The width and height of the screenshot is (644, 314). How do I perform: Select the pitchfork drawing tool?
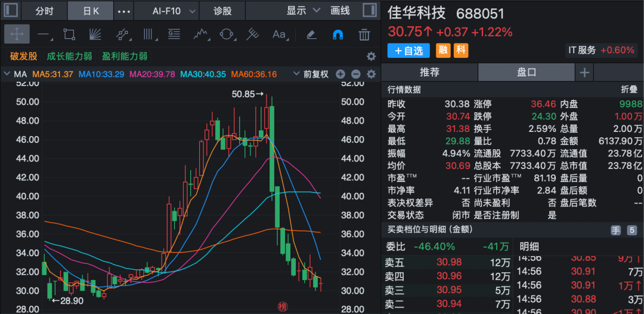pos(252,35)
